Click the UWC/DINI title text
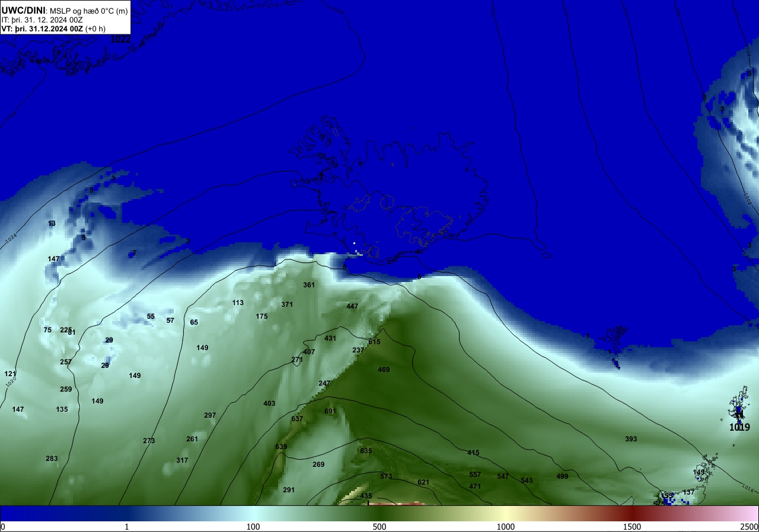Image resolution: width=759 pixels, height=532 pixels. pos(23,9)
